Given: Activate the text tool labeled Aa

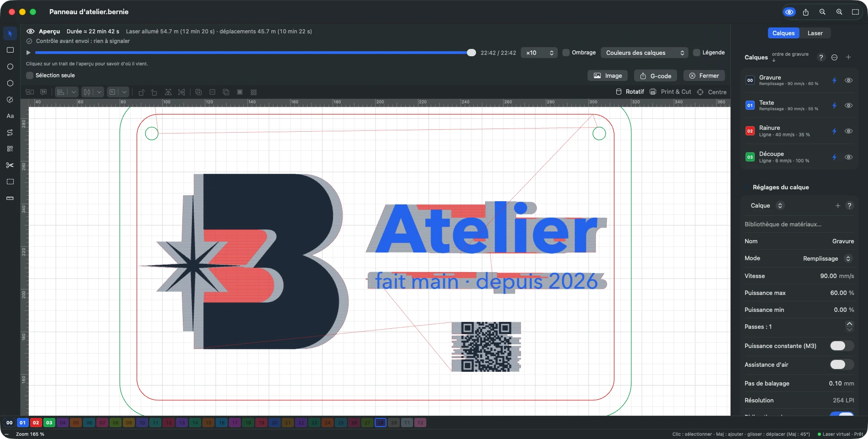Looking at the screenshot, I should [x=10, y=116].
